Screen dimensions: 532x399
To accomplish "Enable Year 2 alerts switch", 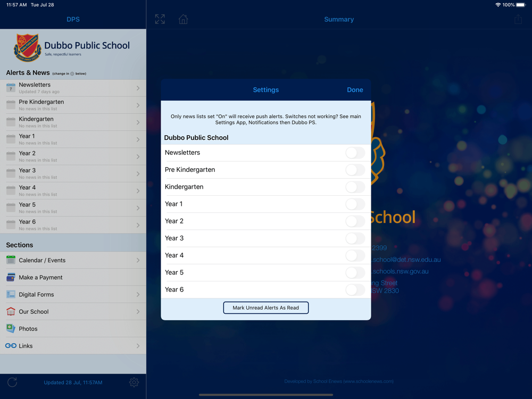I will 355,221.
